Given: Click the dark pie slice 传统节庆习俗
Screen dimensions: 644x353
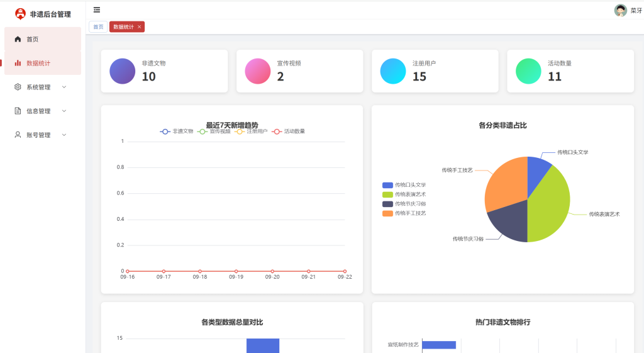Looking at the screenshot, I should 511,220.
